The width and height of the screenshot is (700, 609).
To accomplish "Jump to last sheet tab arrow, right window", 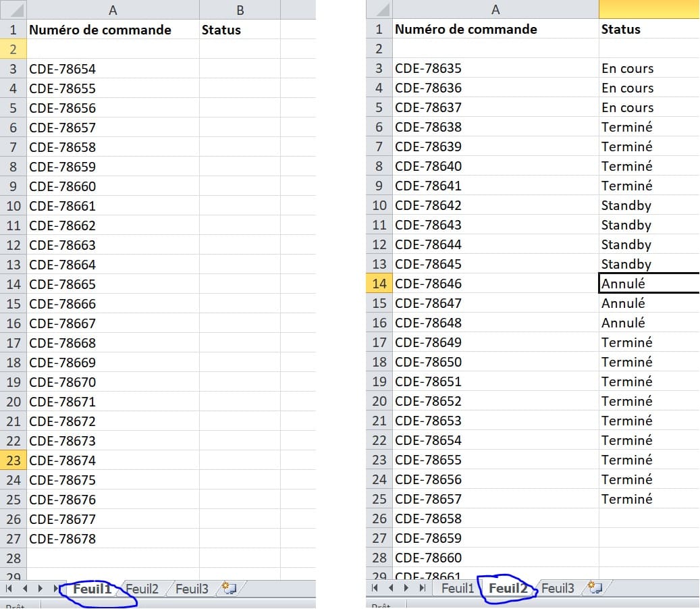I will (423, 588).
